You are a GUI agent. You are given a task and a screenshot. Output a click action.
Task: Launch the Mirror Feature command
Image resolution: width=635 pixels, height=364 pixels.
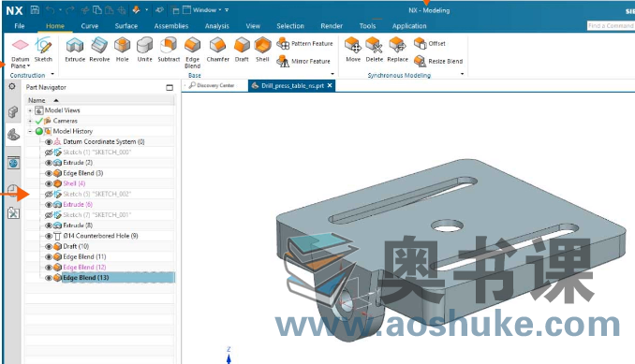tap(303, 61)
